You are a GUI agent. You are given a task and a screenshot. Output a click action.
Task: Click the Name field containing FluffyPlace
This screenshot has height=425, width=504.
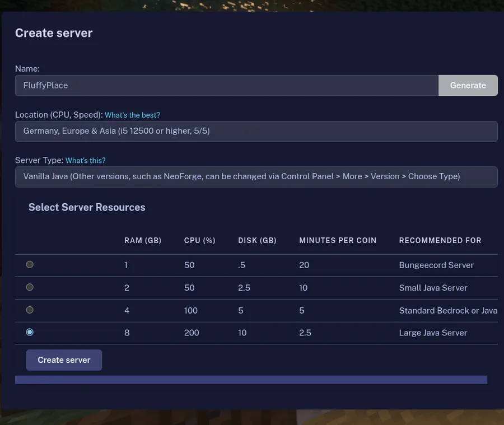tap(226, 86)
